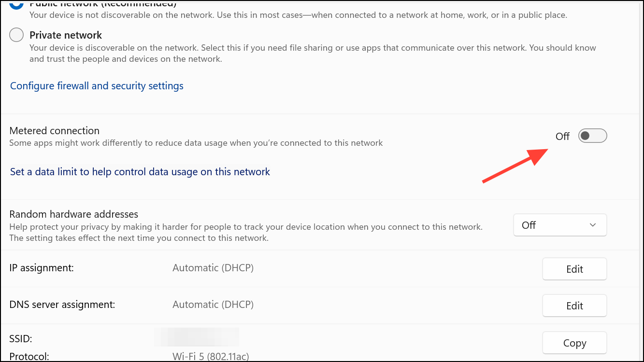Click the Off label beside the metered switch
644x362 pixels.
point(562,136)
